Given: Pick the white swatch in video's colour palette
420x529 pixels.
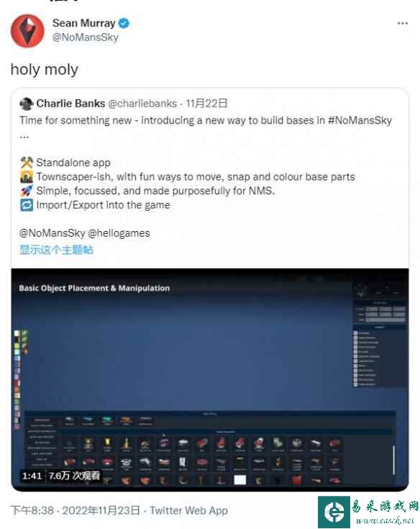Looking at the screenshot, I should point(17,333).
